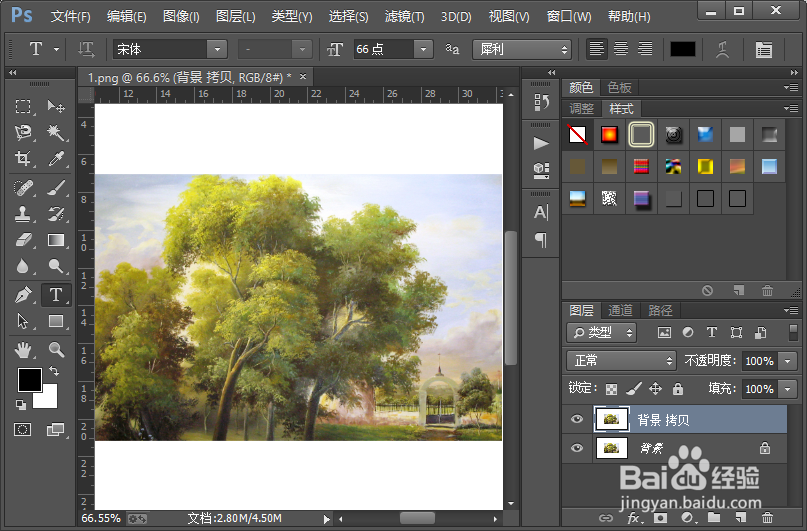Image resolution: width=807 pixels, height=531 pixels.
Task: Lock transparent pixels
Action: pos(611,389)
